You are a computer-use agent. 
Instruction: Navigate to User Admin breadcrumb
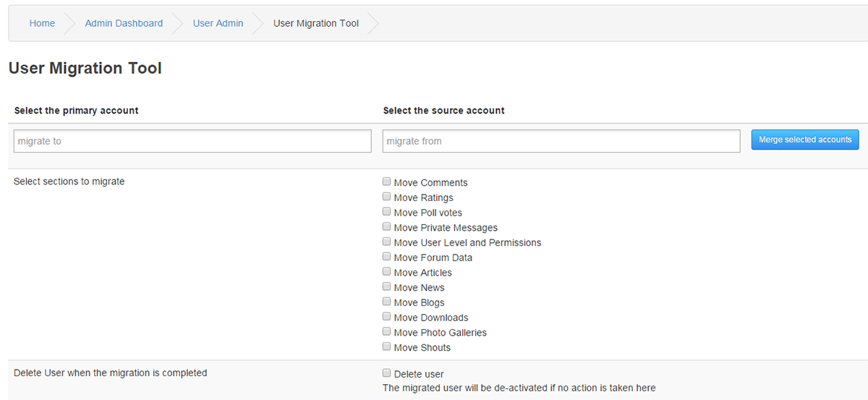tap(218, 23)
